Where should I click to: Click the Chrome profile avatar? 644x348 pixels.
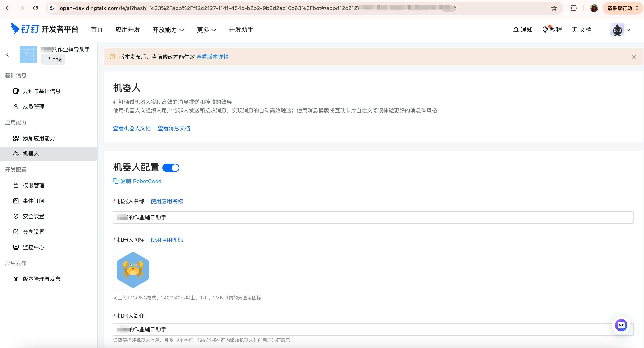(x=594, y=8)
